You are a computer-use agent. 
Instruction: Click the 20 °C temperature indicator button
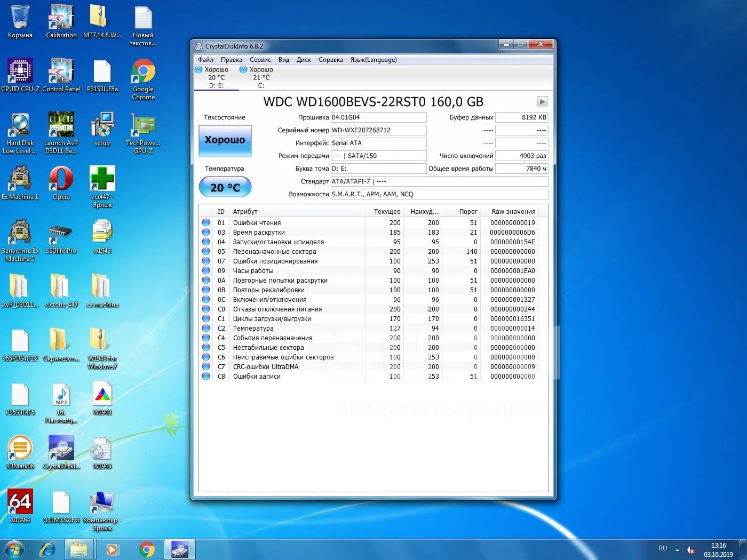point(225,187)
